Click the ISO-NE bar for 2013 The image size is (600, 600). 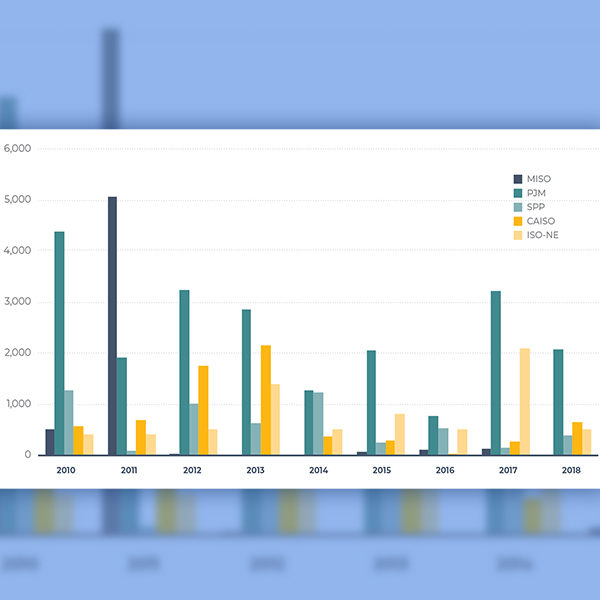[x=275, y=419]
